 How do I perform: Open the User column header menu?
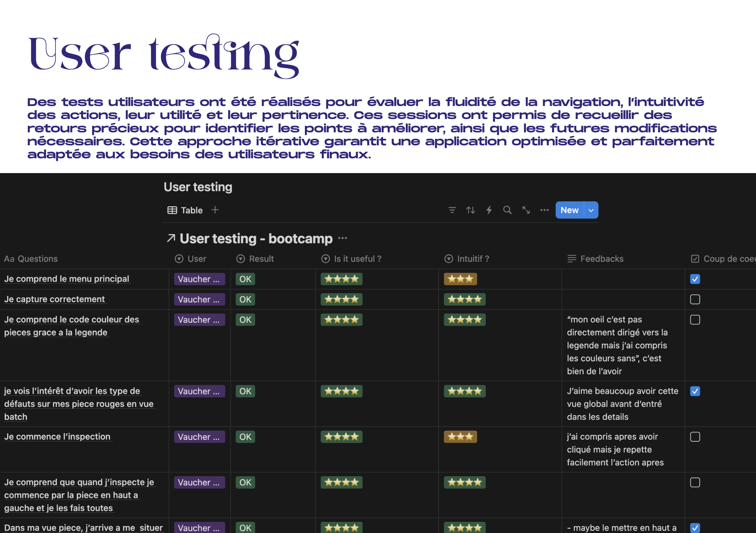(x=191, y=259)
